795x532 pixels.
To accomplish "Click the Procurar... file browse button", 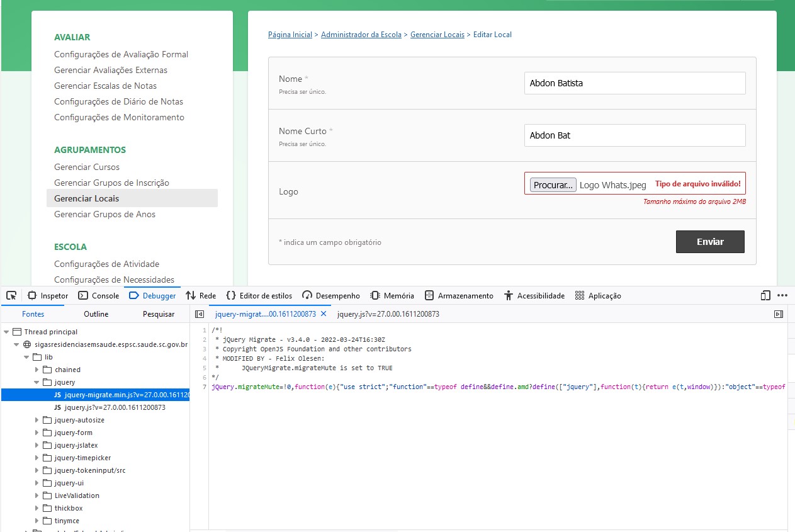I will pos(553,185).
